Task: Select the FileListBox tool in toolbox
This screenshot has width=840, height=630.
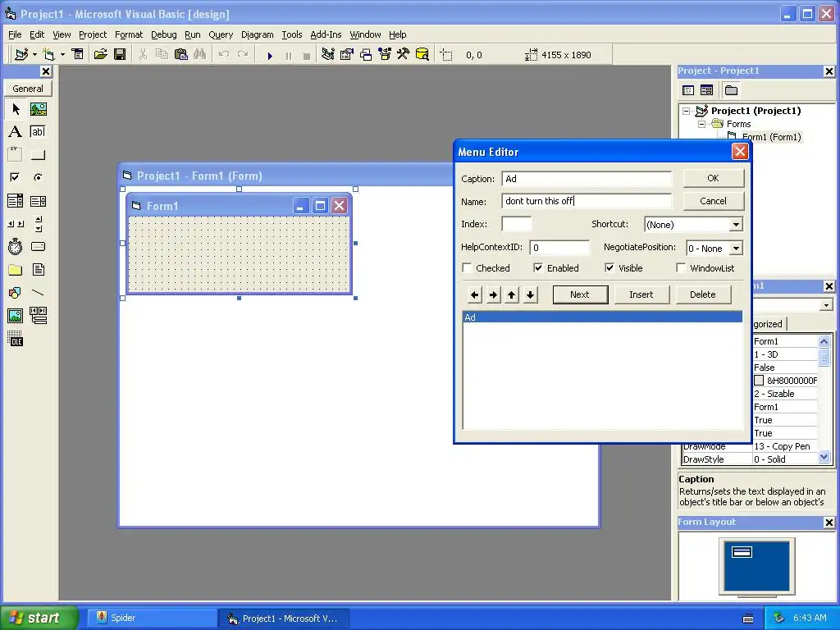Action: 38,269
